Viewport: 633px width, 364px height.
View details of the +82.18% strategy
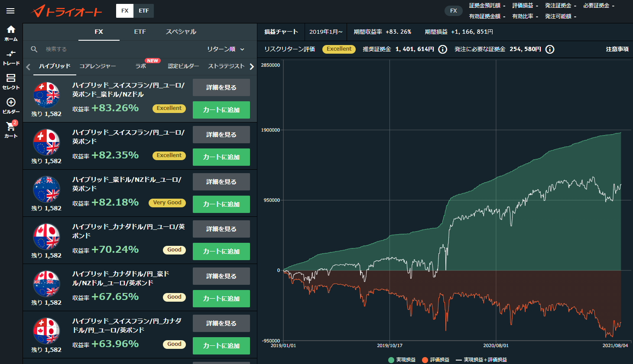pos(221,182)
